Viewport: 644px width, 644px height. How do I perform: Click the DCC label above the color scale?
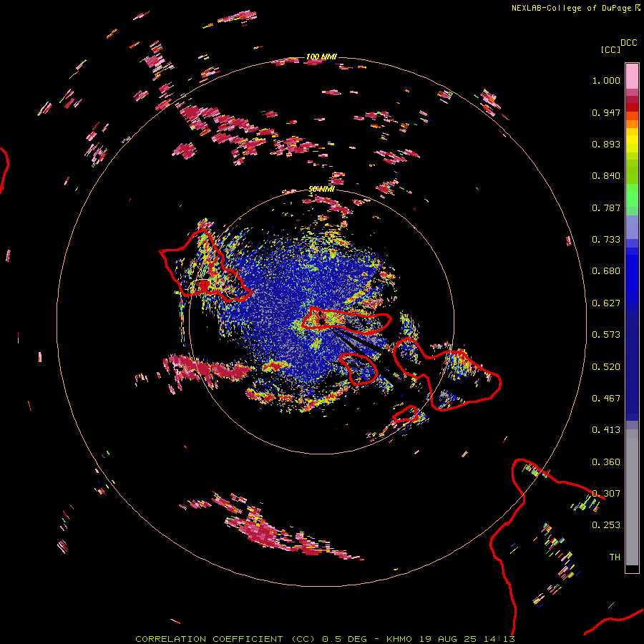tap(628, 43)
